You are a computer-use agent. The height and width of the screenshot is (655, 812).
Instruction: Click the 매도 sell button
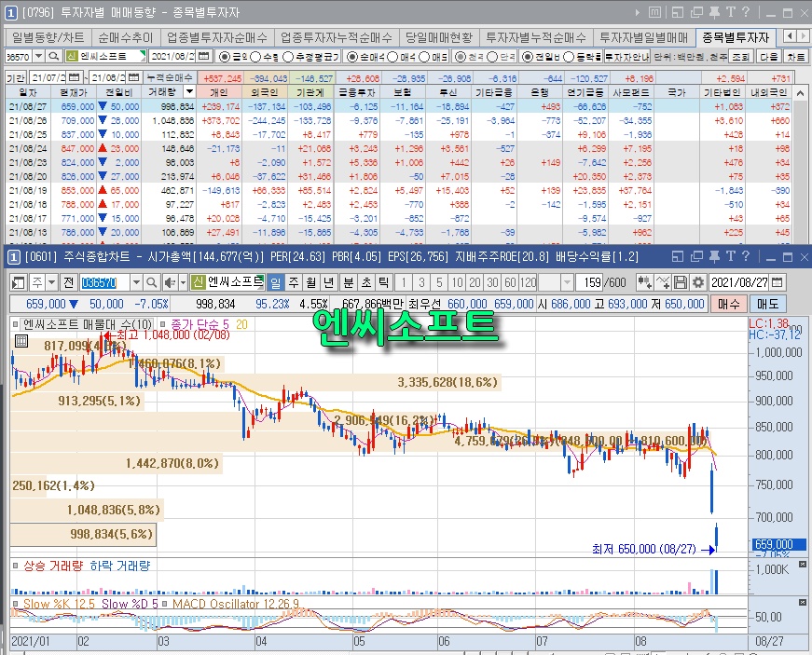click(768, 304)
